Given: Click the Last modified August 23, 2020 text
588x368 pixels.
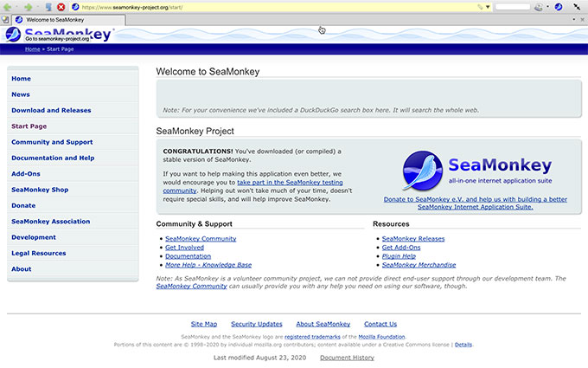Looking at the screenshot, I should (x=260, y=358).
